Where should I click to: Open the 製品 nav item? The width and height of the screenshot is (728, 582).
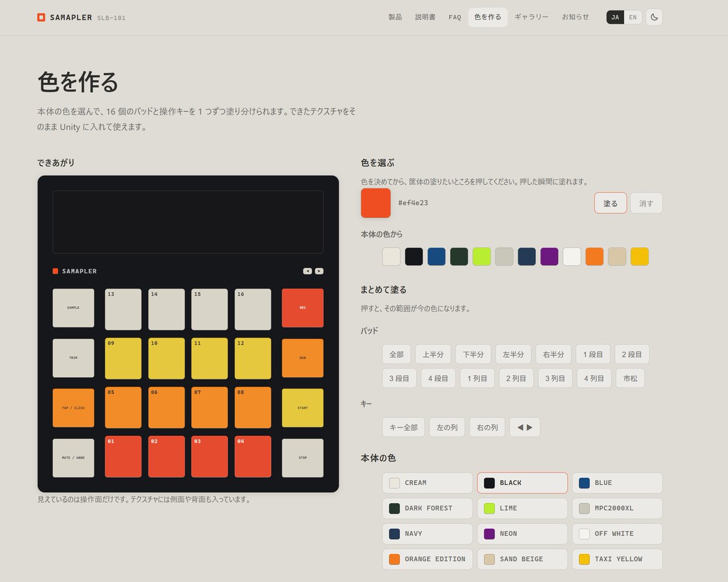395,17
